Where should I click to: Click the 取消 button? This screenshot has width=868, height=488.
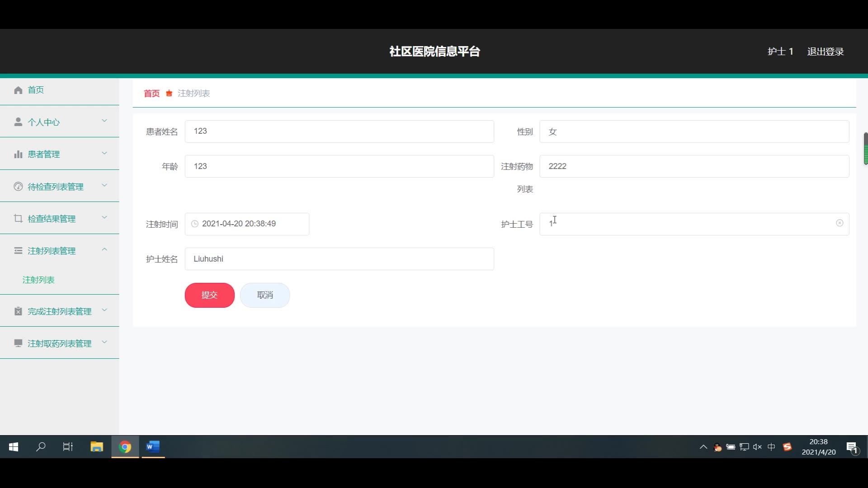coord(265,295)
